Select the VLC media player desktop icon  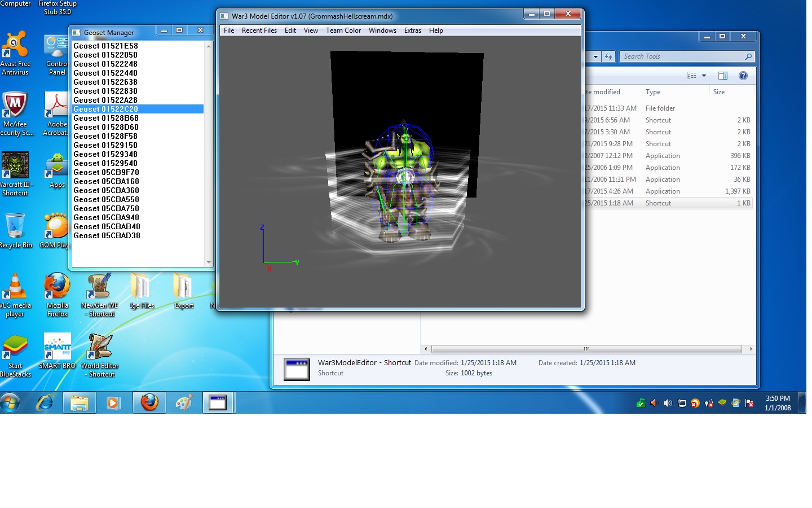(15, 295)
